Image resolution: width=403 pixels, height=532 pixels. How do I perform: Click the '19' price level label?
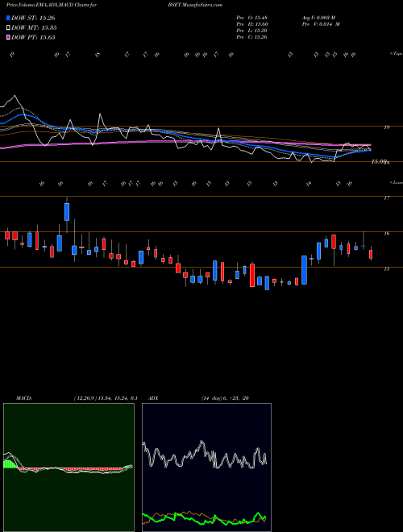(x=386, y=127)
